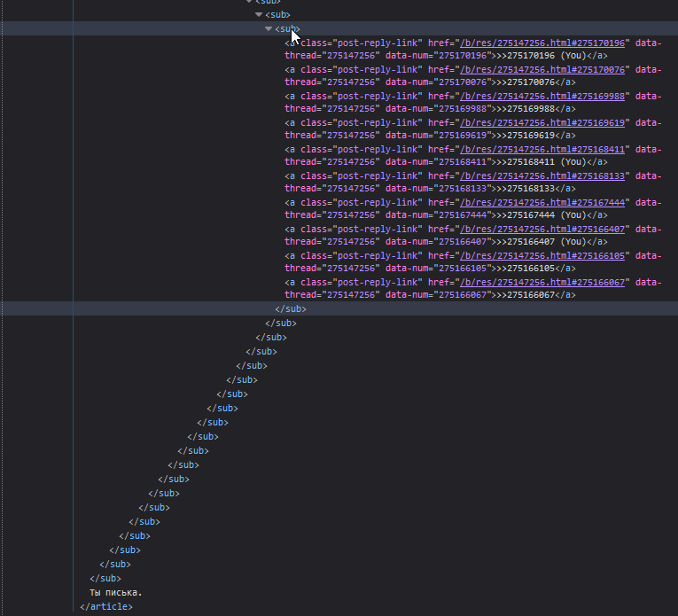Follow the href link ending #275169988
Viewport: 678px width, 616px height.
click(542, 97)
